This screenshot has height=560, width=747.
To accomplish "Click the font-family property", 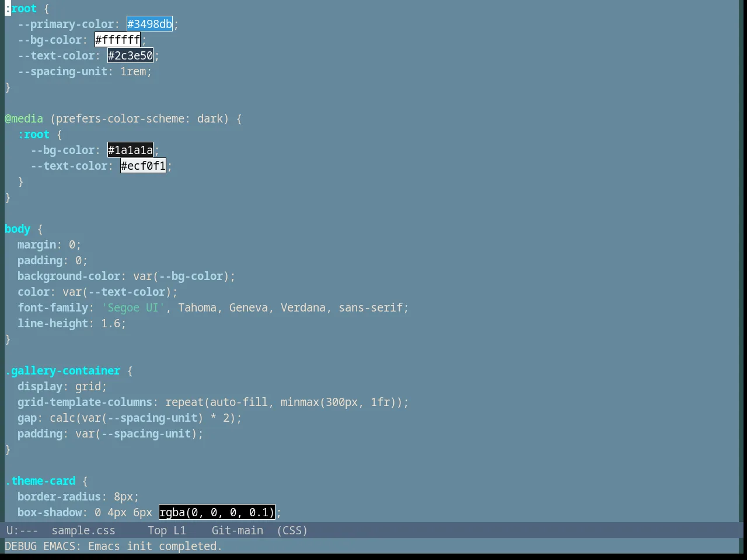I will coord(53,307).
